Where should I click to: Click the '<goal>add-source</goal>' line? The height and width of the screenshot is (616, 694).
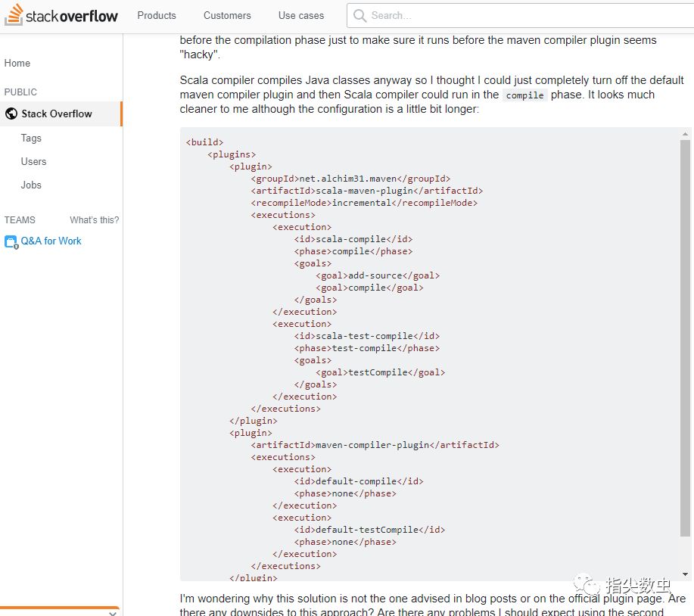[378, 275]
